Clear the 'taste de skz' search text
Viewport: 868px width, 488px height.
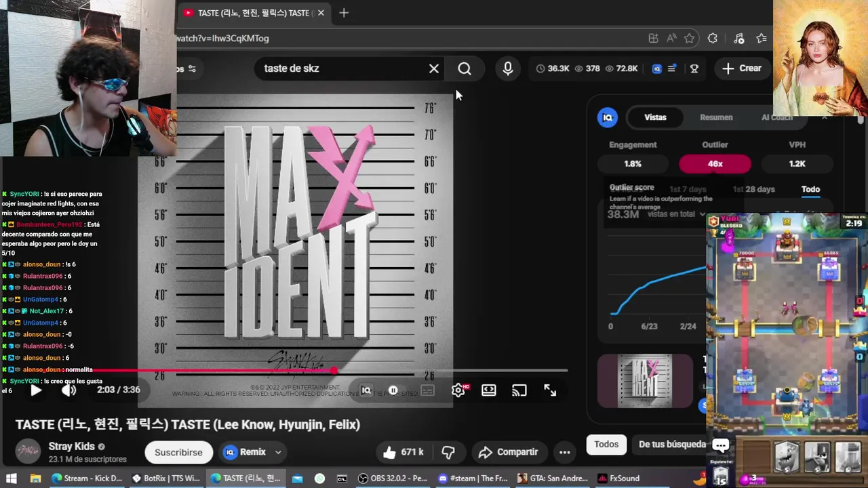[x=434, y=68]
